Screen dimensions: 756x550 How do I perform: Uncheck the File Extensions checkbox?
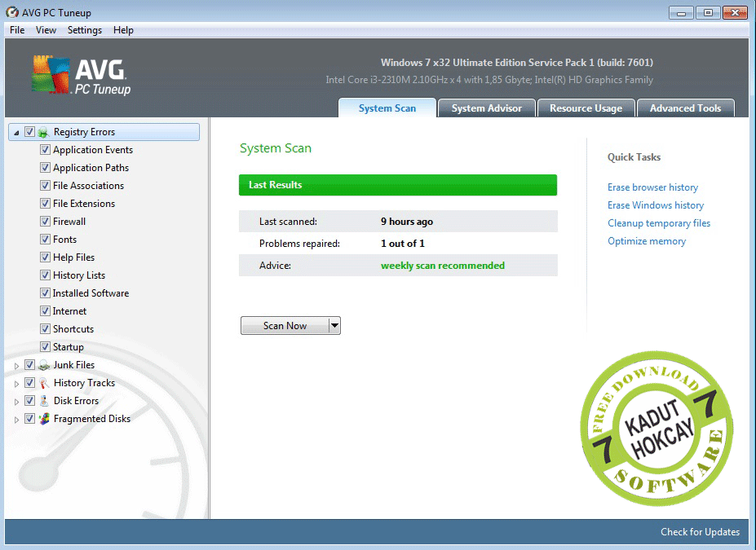(45, 203)
